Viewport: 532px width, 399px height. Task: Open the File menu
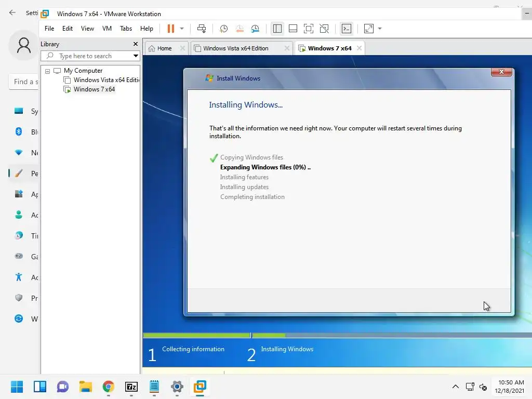pyautogui.click(x=49, y=29)
